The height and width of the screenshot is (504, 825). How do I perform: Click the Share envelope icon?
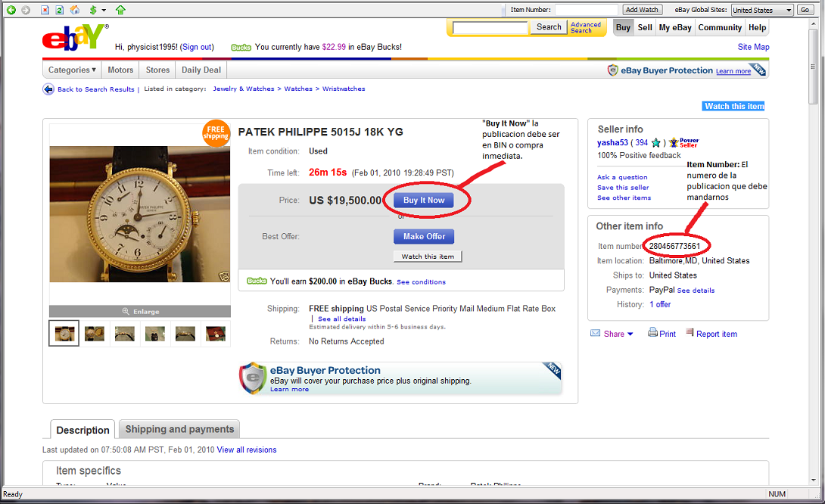click(595, 333)
